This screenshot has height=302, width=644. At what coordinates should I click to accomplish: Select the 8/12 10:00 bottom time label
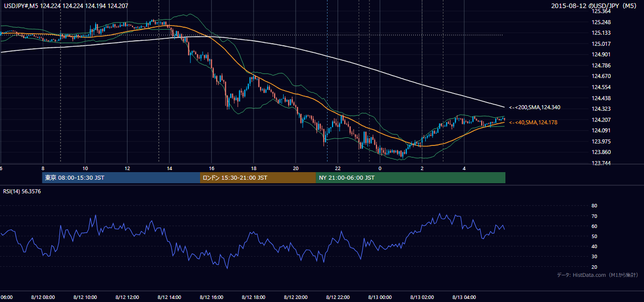click(85, 297)
